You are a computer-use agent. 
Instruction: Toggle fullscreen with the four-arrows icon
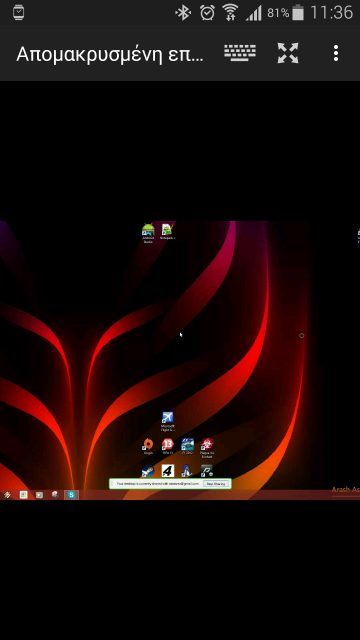(288, 53)
